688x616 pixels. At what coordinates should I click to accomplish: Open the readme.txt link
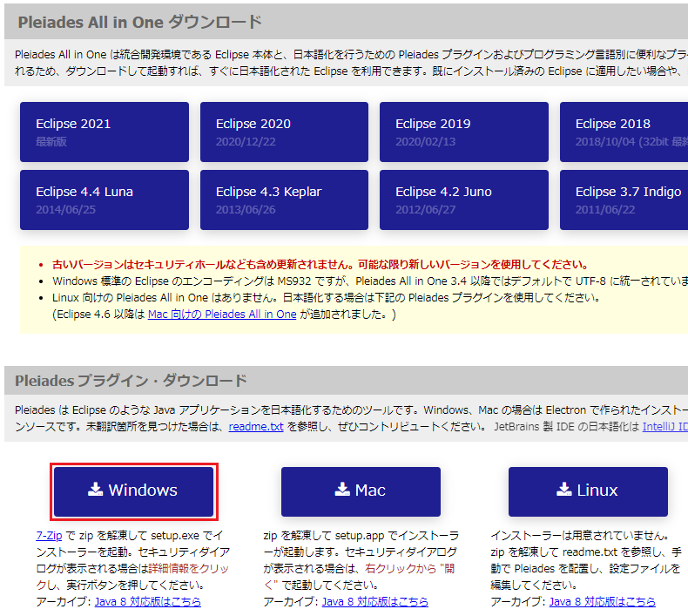click(x=256, y=426)
